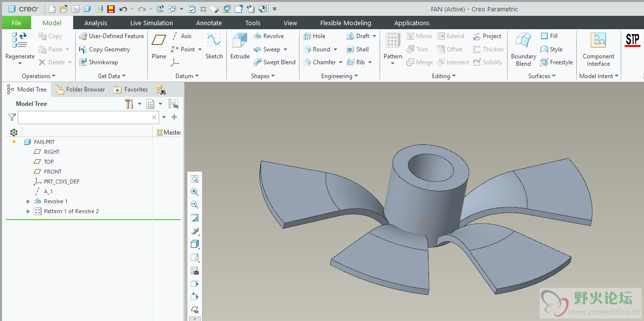Select the Revolve tool
This screenshot has height=321, width=644.
point(269,36)
